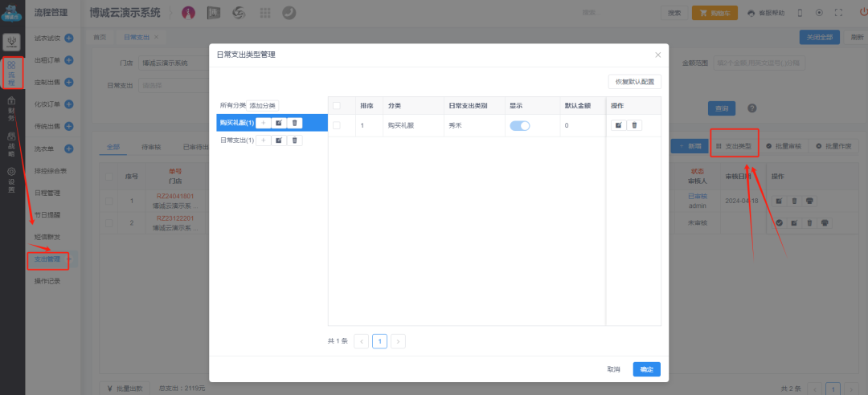Open 财务 in the left dark sidebar

[x=11, y=109]
